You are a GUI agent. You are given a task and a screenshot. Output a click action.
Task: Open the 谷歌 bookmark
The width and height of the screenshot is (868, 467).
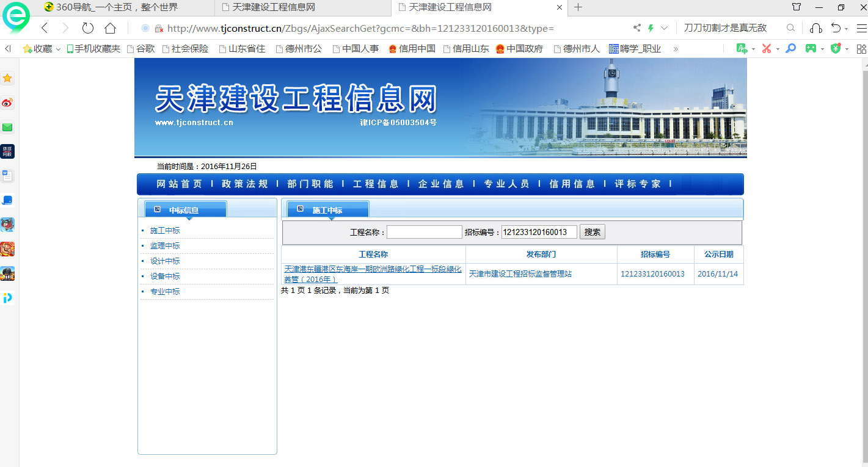(x=140, y=48)
